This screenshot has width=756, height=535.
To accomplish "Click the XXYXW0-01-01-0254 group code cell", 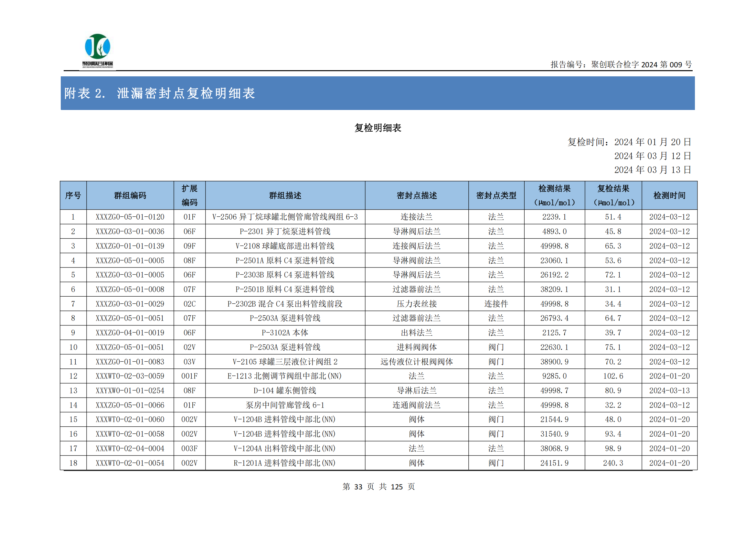I will (x=130, y=390).
